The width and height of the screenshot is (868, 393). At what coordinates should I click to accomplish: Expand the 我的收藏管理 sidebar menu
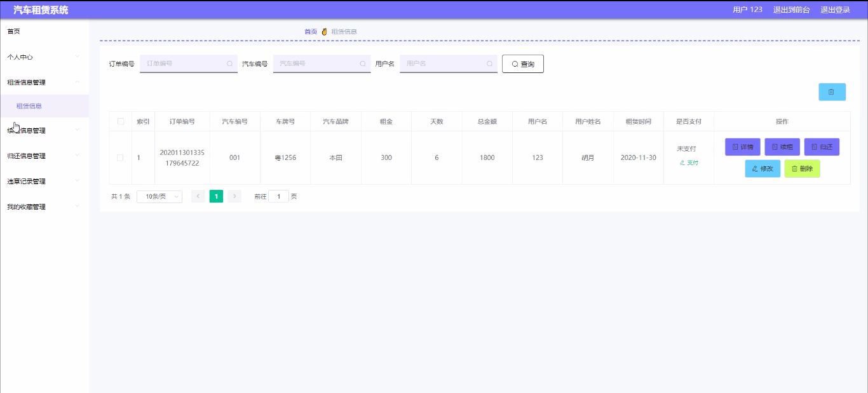44,206
